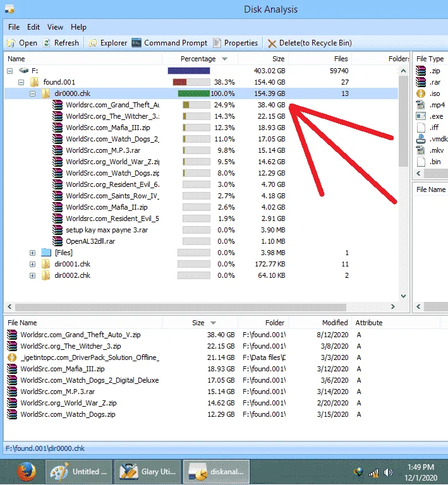448x485 pixels.
Task: Switch to Glary Utilities taskbar window
Action: (148, 472)
